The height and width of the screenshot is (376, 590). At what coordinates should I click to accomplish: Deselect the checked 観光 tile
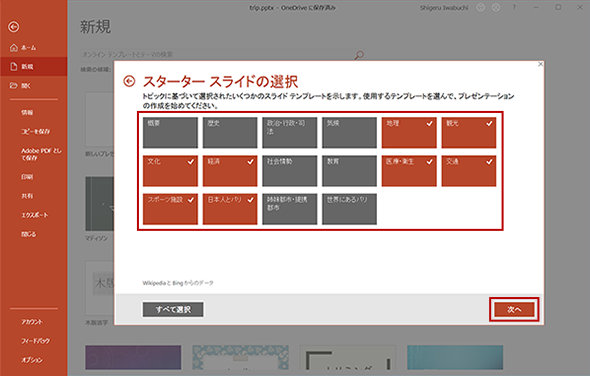pyautogui.click(x=469, y=132)
